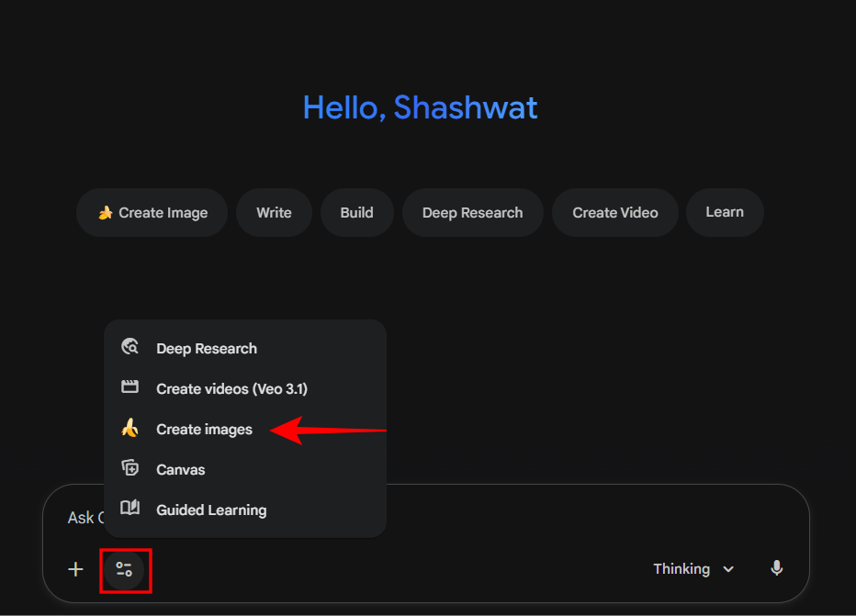Expand model picker via chevron arrow
Image resolution: width=856 pixels, height=616 pixels.
point(728,569)
